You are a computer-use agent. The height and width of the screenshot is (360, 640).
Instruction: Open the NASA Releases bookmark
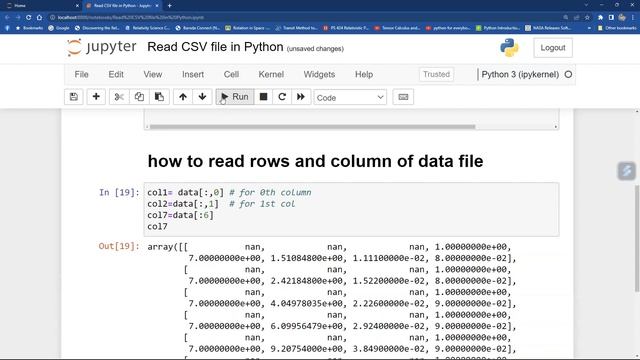548,28
